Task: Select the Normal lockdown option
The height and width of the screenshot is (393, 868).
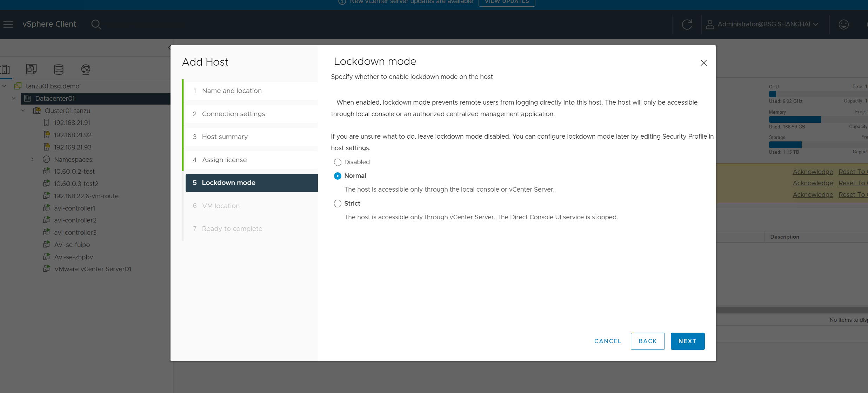Action: (x=338, y=176)
